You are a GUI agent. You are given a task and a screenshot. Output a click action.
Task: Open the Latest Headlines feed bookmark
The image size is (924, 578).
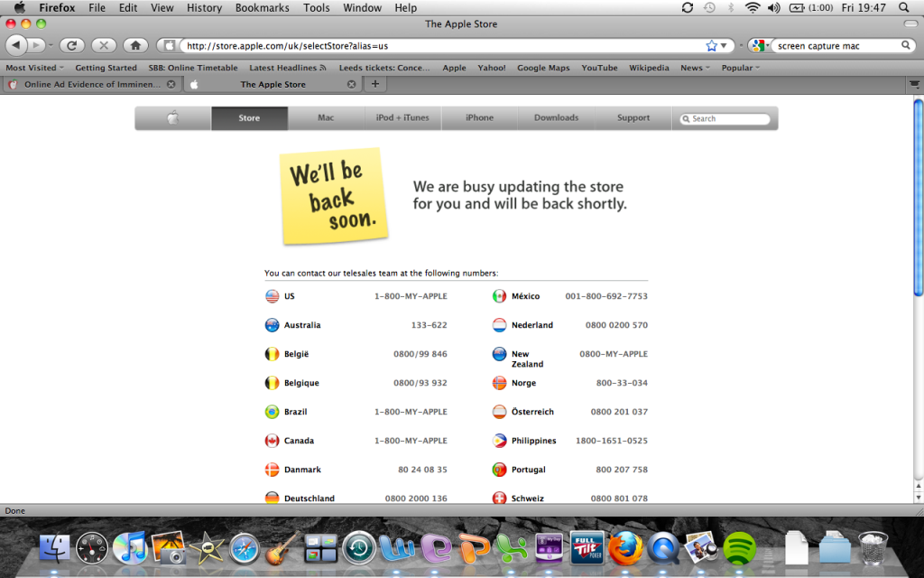click(288, 68)
